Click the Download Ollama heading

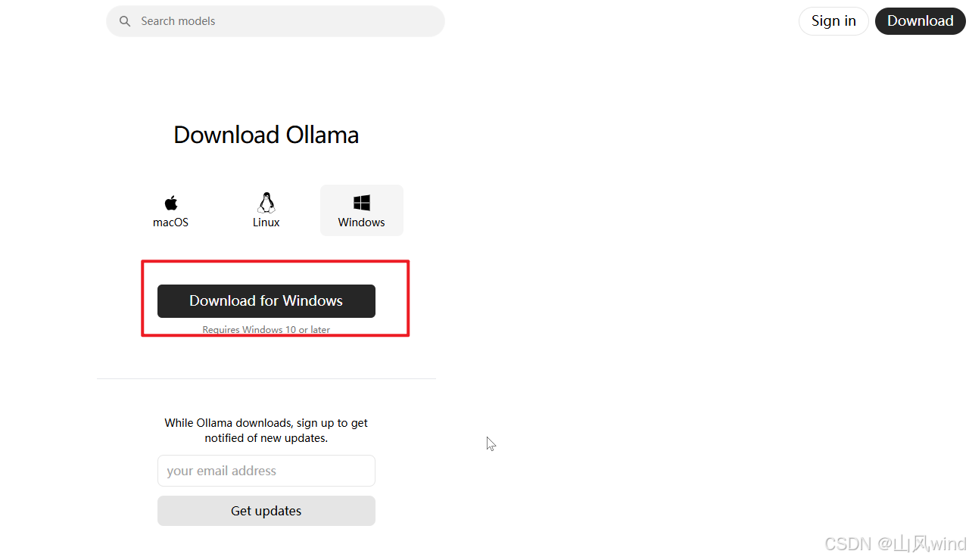click(x=266, y=135)
